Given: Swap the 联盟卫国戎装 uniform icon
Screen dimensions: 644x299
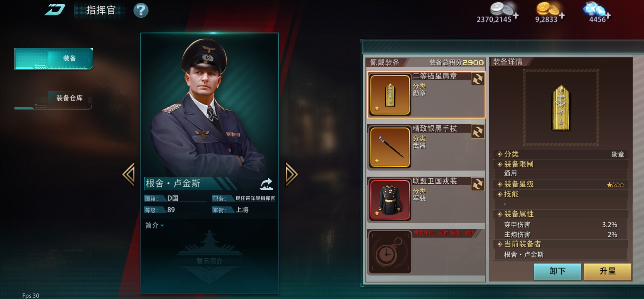Looking at the screenshot, I should pyautogui.click(x=478, y=184).
